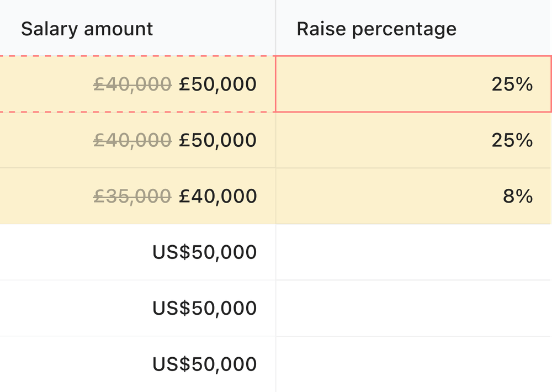This screenshot has width=552, height=392.
Task: Select the first US$50,000 salary cell
Action: (x=204, y=252)
